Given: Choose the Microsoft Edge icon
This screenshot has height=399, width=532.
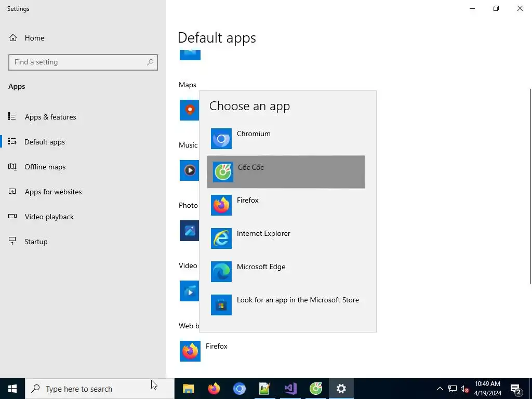Looking at the screenshot, I should click(x=221, y=272).
